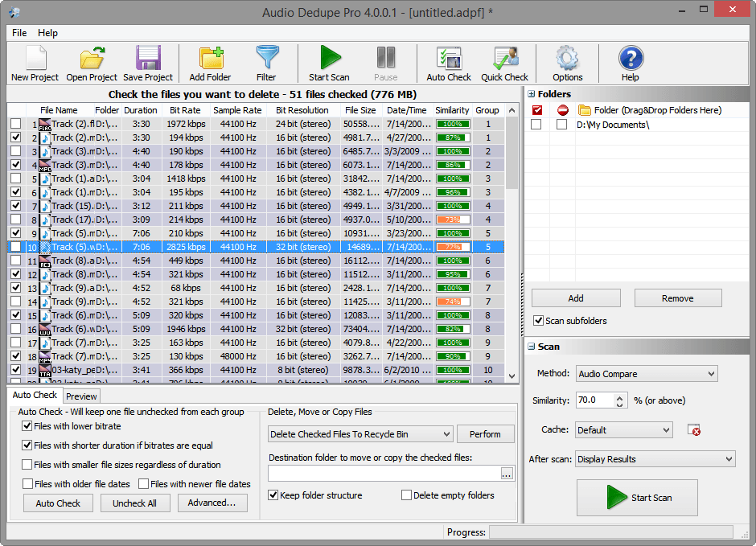Click the Remove folder button
Screen dimensions: 756x546
coord(678,298)
